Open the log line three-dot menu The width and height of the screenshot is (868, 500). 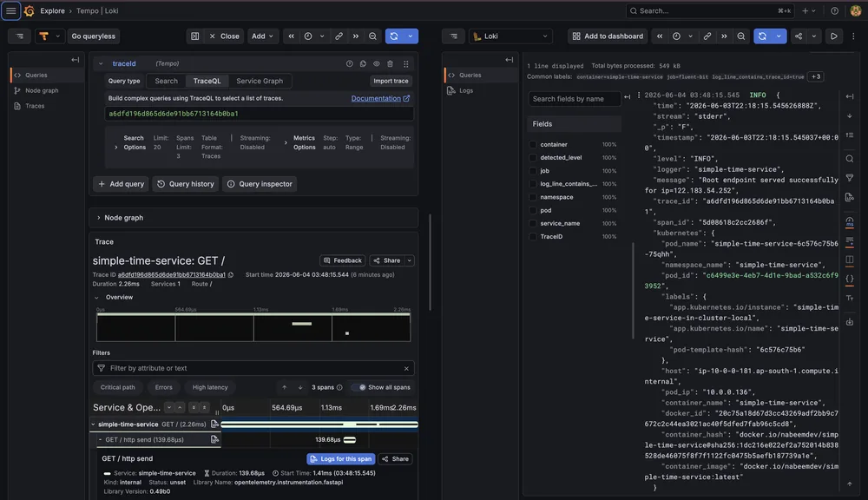(639, 95)
